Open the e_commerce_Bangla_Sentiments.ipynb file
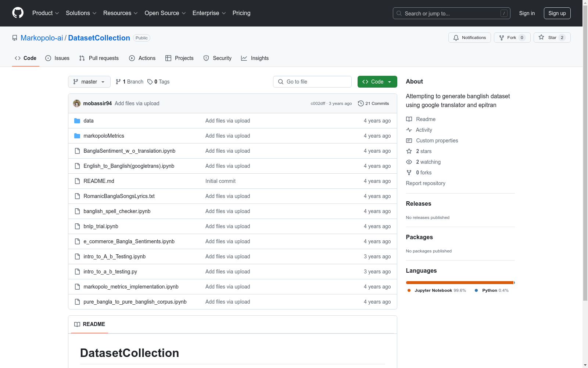Screen dimensions: 588x368 coord(129,241)
